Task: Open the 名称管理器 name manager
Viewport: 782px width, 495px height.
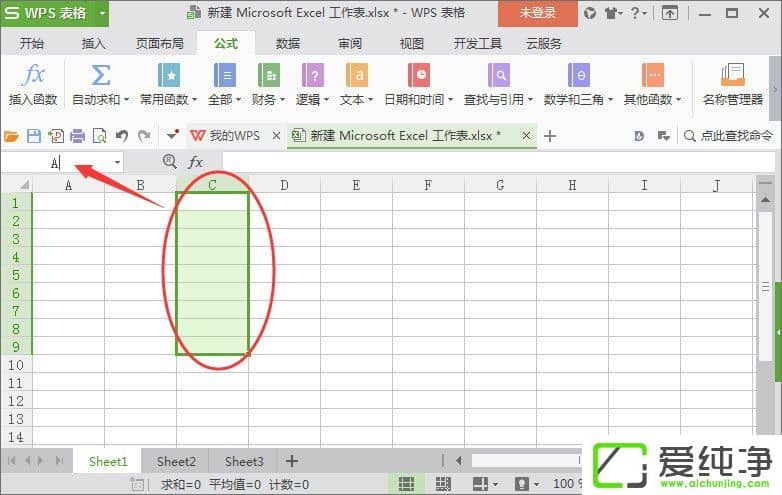Action: [732, 82]
